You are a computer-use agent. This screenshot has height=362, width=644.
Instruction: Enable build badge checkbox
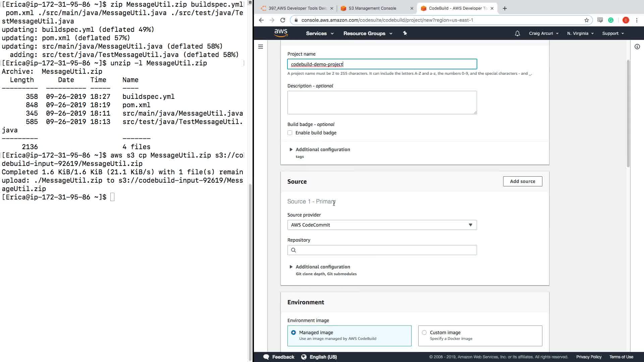(x=290, y=133)
